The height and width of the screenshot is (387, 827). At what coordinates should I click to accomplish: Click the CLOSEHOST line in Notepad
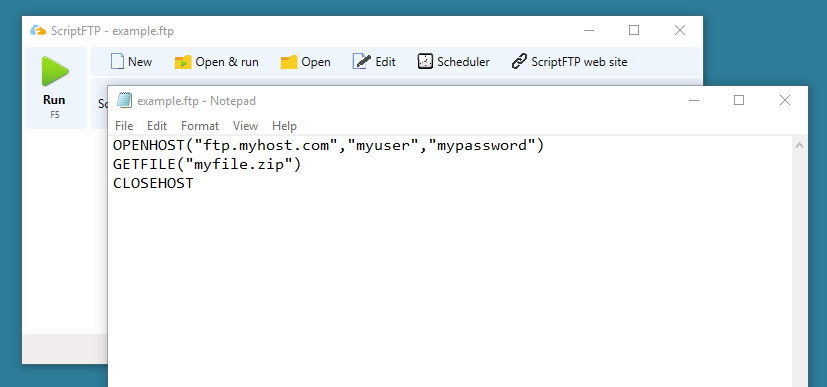point(153,183)
